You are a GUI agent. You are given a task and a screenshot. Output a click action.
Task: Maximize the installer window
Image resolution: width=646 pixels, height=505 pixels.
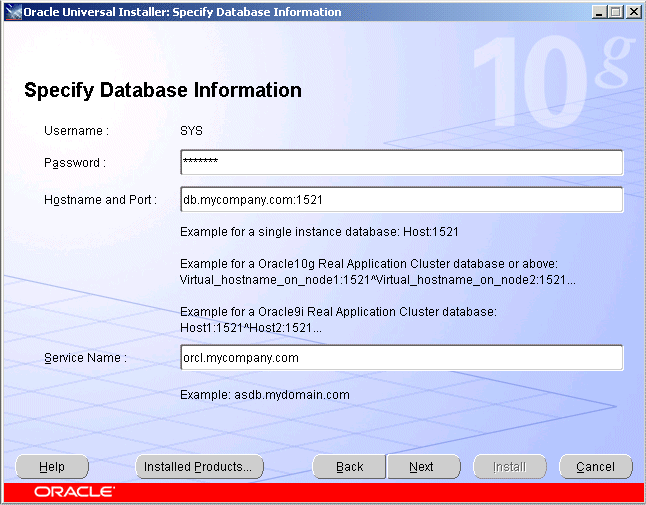click(616, 12)
